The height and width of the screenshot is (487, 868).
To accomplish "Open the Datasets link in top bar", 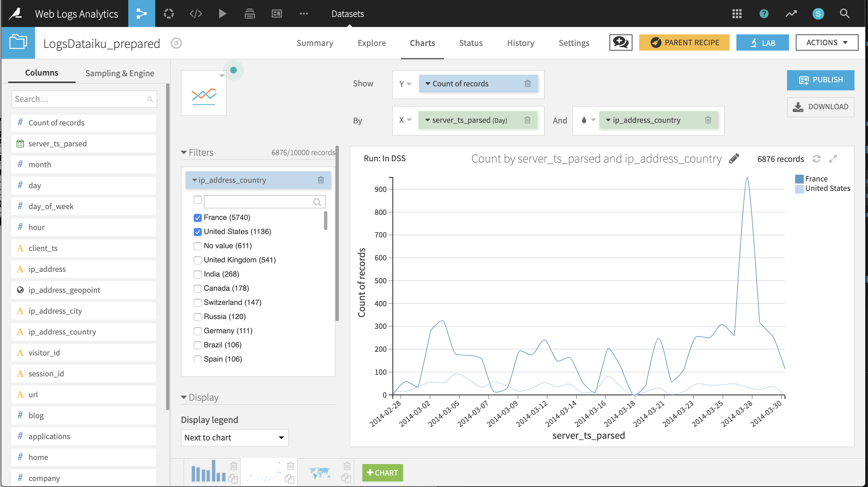I will click(348, 13).
